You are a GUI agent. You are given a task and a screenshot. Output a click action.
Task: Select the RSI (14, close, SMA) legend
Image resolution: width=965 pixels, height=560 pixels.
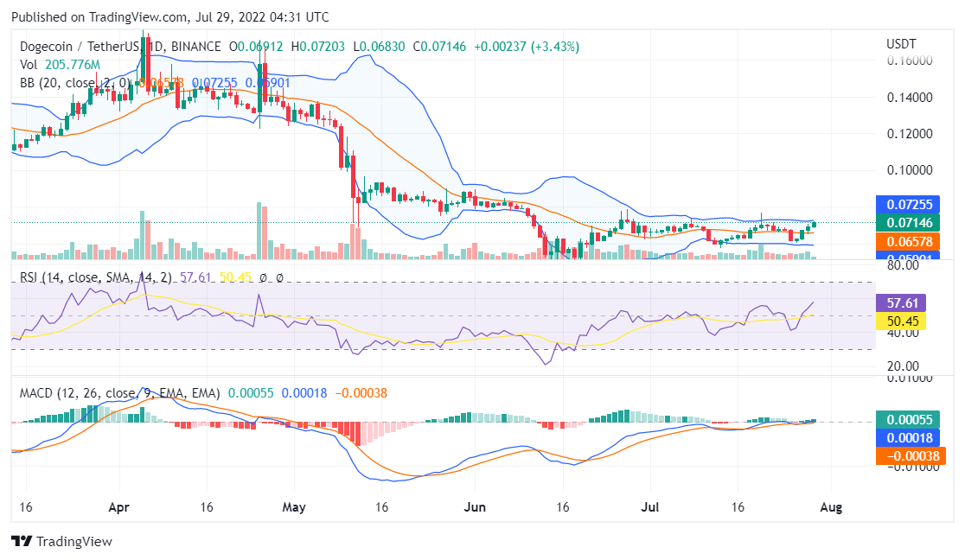coord(91,277)
